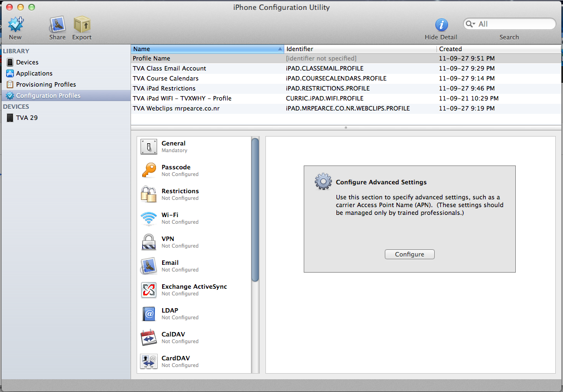Click the Configure button
Image resolution: width=563 pixels, height=392 pixels.
tap(410, 254)
